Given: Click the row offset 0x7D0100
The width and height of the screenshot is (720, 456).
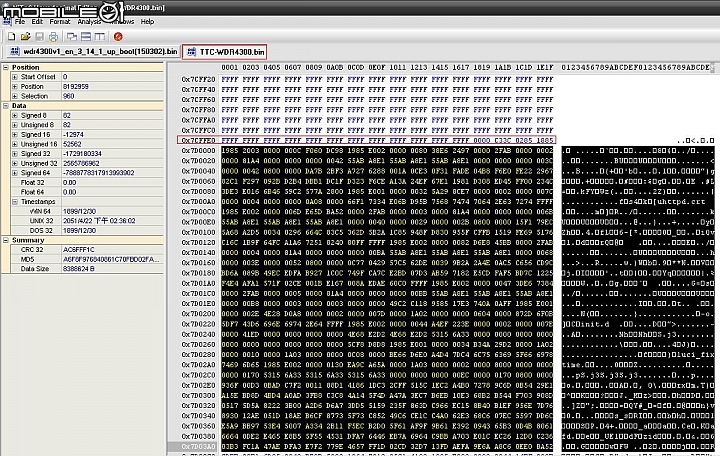Looking at the screenshot, I should [198, 232].
